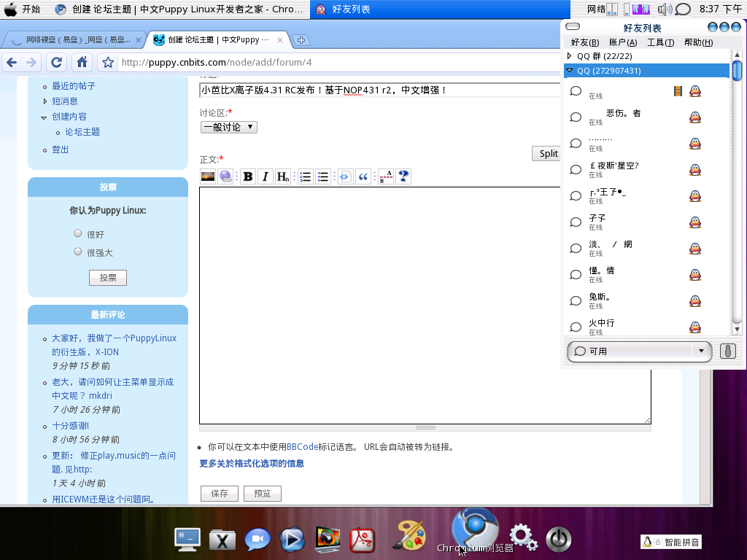The image size is (747, 560).
Task: Open the PDF reader from the dock
Action: tap(362, 540)
